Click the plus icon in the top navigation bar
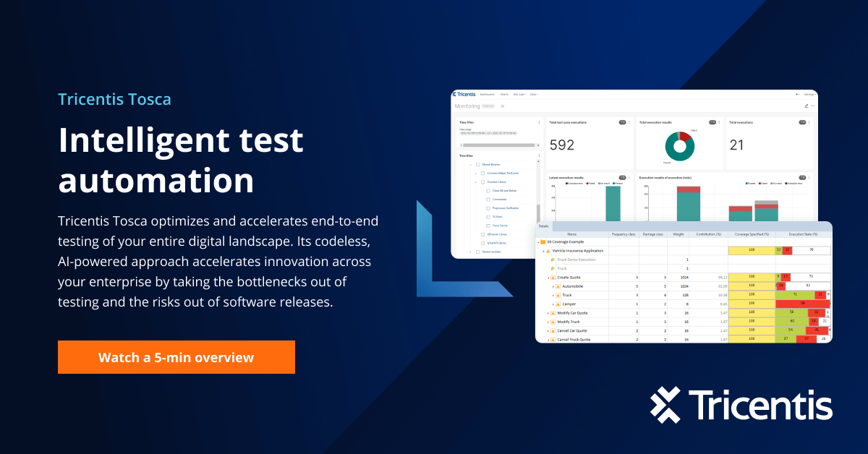This screenshot has width=868, height=454. point(796,94)
